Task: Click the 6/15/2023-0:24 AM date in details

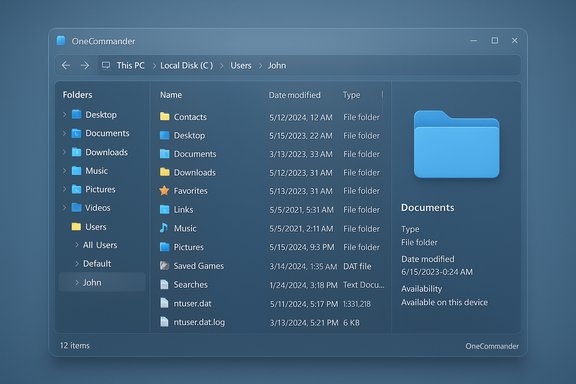Action: [437, 272]
